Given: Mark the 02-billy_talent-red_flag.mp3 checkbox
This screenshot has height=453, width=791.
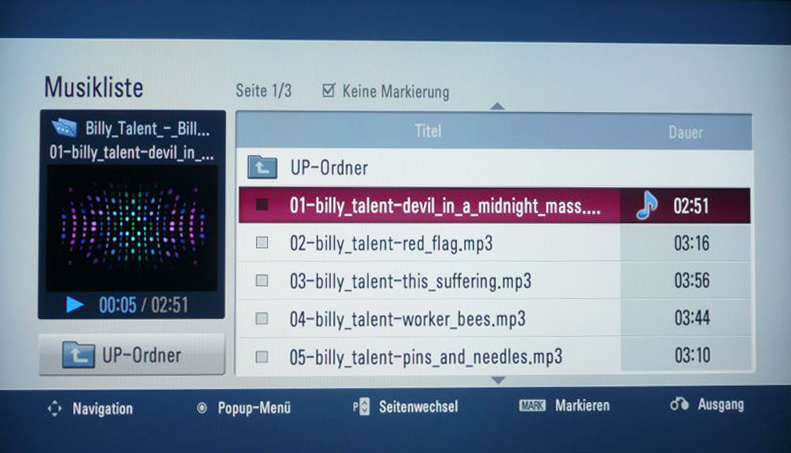Looking at the screenshot, I should click(x=262, y=243).
